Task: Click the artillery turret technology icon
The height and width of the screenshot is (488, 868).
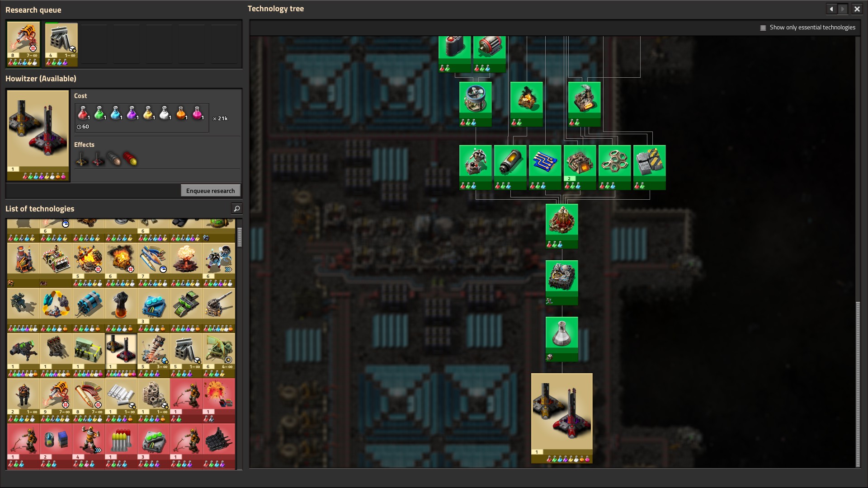Action: click(x=218, y=306)
